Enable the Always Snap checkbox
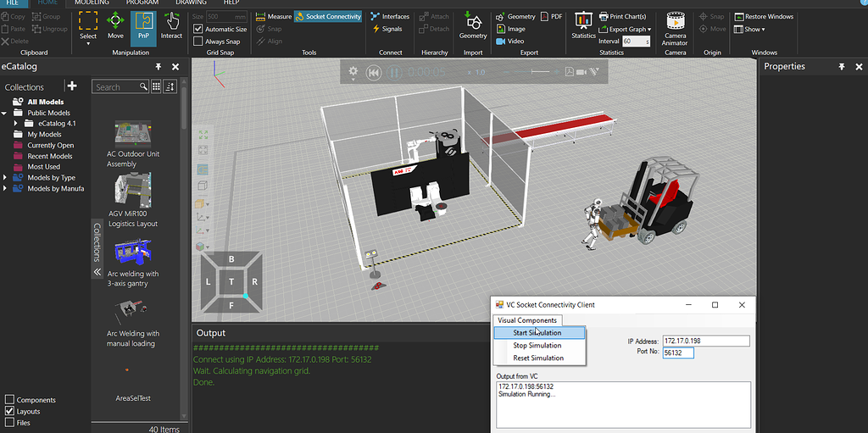Viewport: 868px width, 433px height. pyautogui.click(x=198, y=41)
